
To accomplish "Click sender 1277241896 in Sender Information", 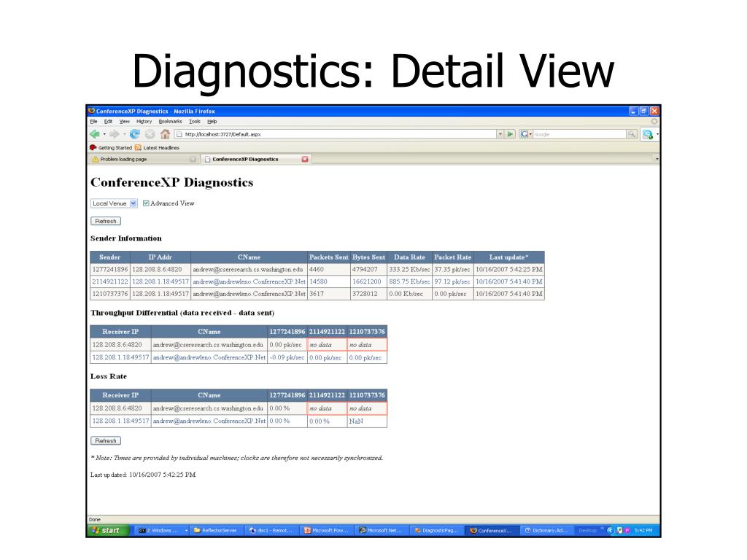I will tap(110, 270).
